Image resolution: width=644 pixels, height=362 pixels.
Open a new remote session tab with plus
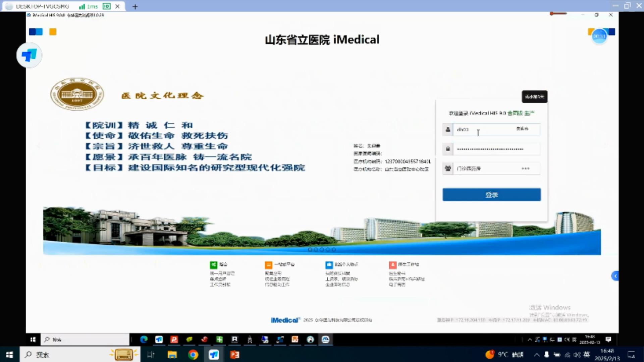pyautogui.click(x=135, y=6)
